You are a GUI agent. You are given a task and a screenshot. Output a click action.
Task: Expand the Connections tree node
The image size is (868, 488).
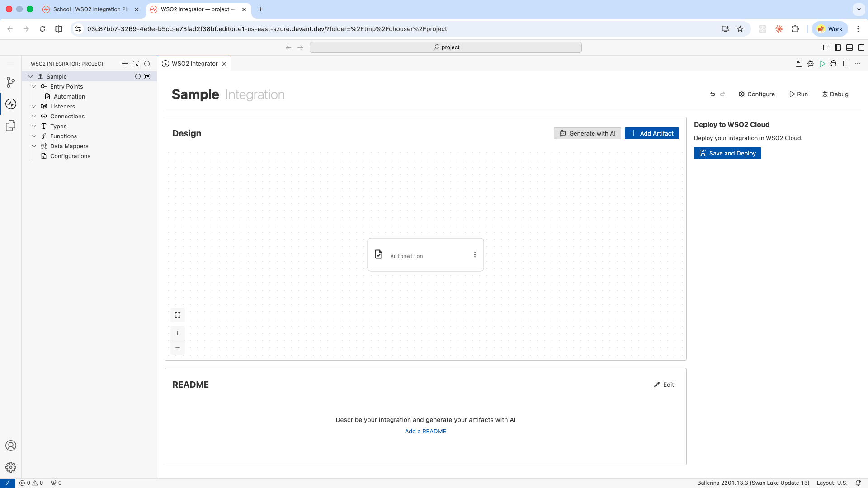(x=34, y=116)
